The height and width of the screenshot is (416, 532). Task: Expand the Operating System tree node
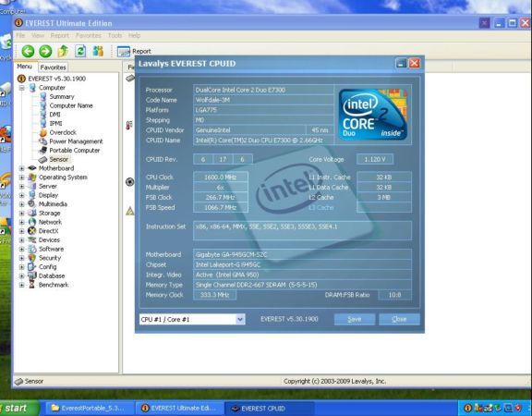pyautogui.click(x=22, y=177)
